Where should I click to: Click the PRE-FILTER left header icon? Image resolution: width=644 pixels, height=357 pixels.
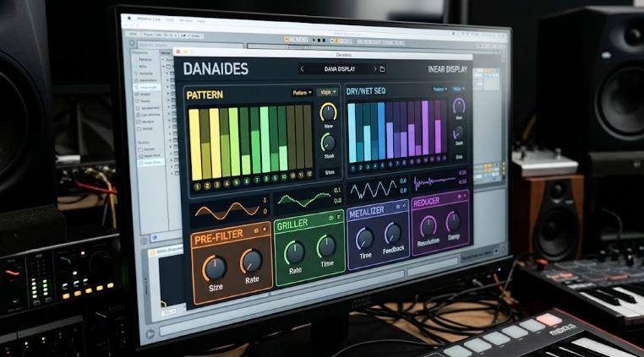256,230
